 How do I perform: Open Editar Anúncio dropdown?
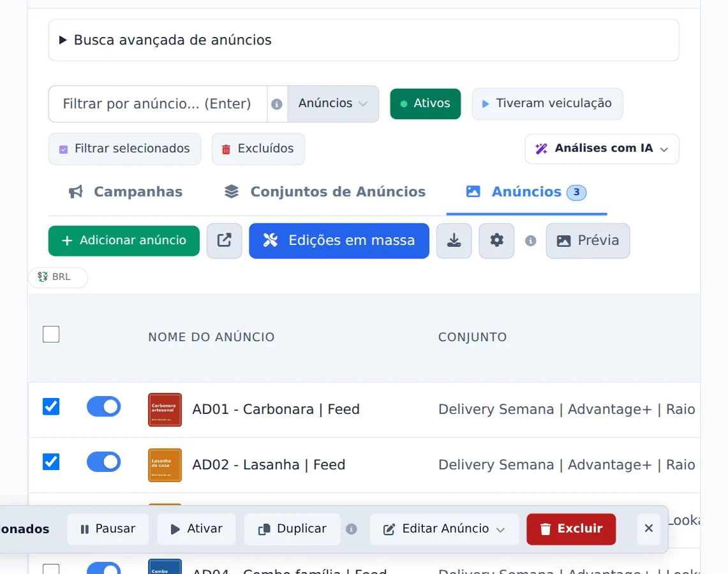[x=444, y=529]
